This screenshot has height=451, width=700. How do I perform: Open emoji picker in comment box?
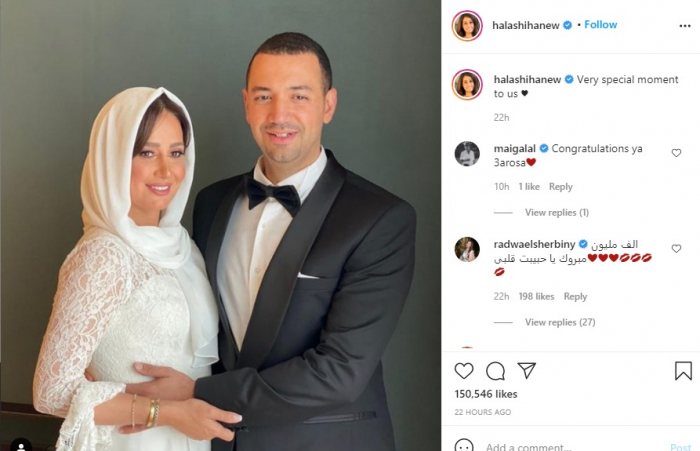click(x=464, y=446)
